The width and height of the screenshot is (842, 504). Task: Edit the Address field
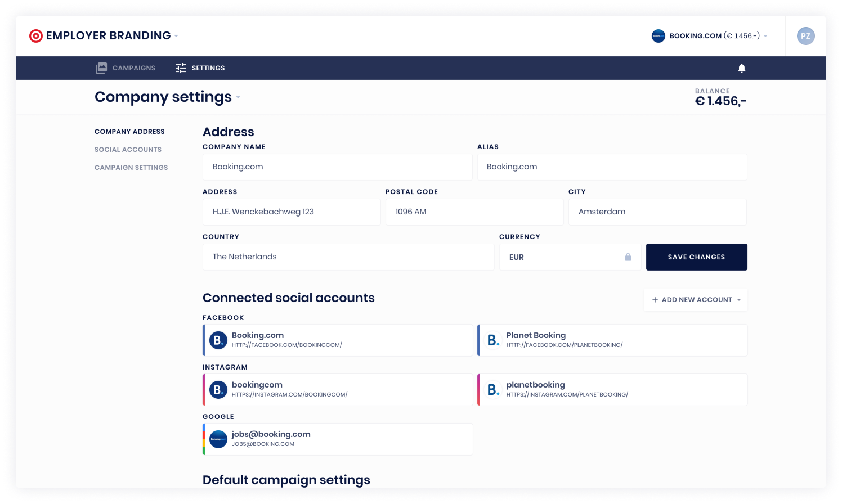tap(292, 212)
